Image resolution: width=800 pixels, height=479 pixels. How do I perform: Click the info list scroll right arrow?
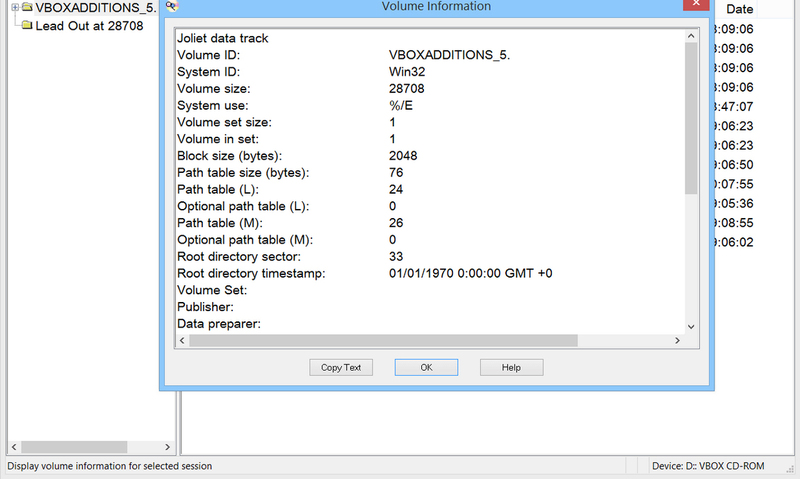pos(678,340)
